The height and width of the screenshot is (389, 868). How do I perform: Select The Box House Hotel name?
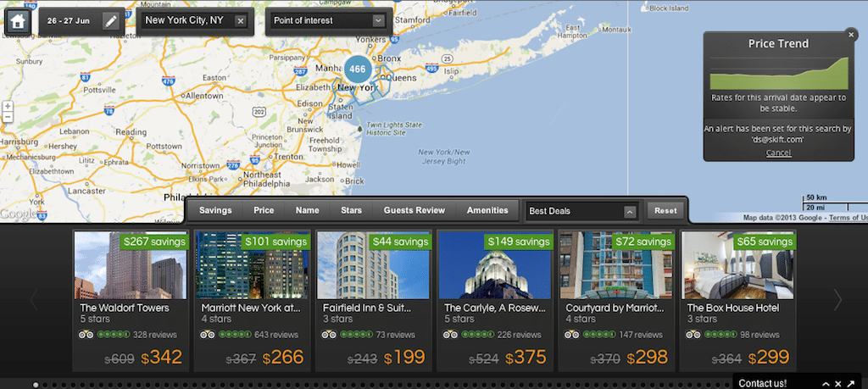tap(733, 308)
